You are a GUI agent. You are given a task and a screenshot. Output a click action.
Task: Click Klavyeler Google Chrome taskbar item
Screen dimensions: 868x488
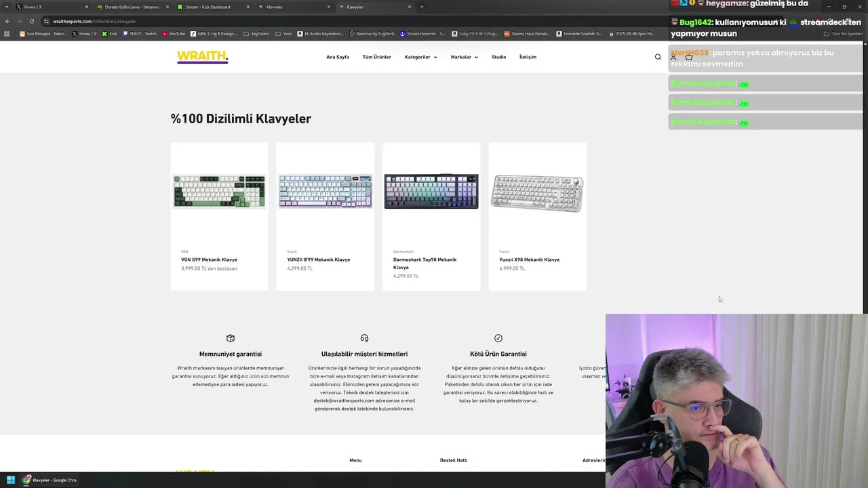click(x=50, y=480)
